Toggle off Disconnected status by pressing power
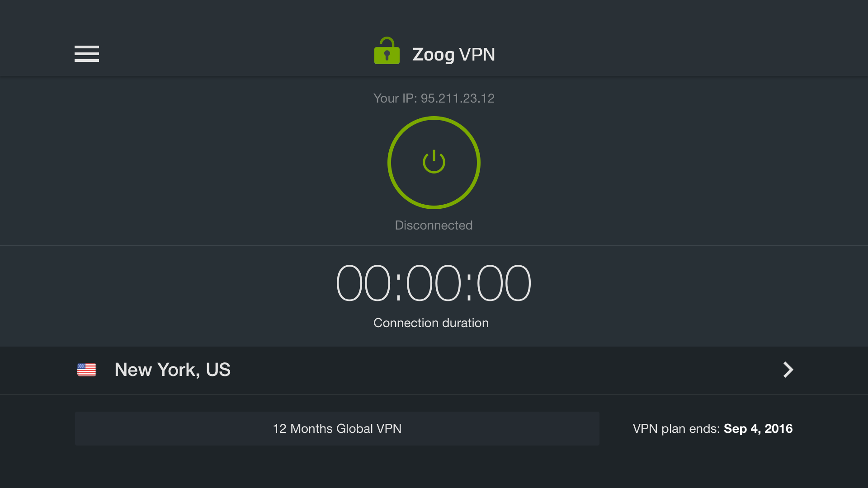 pyautogui.click(x=434, y=163)
